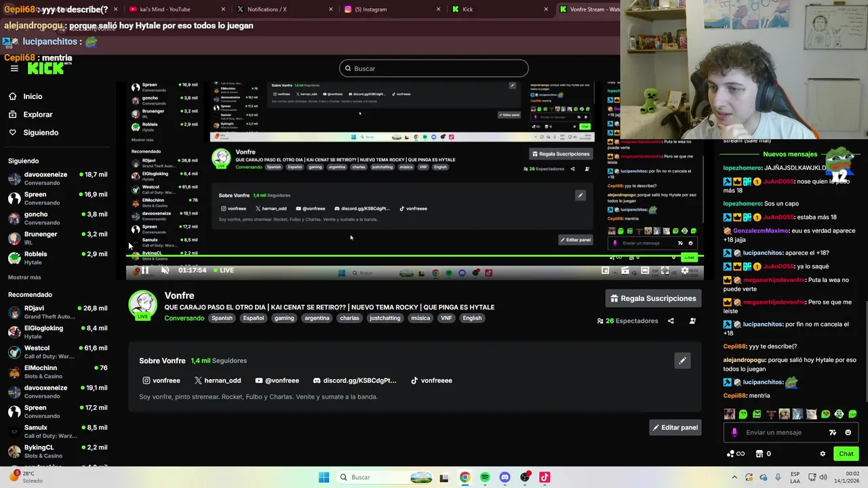Open recommended channel ElMochinn
This screenshot has width=868, height=488.
[x=58, y=371]
